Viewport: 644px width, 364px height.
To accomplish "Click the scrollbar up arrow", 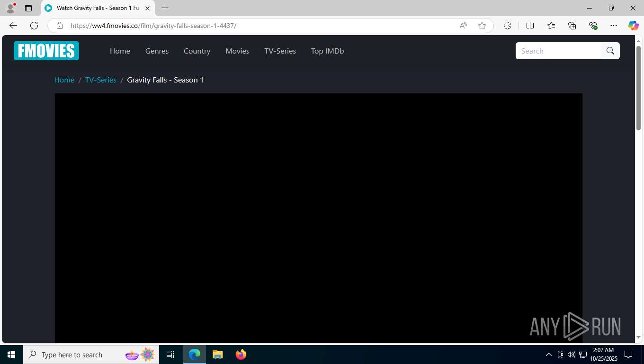I will tap(638, 41).
